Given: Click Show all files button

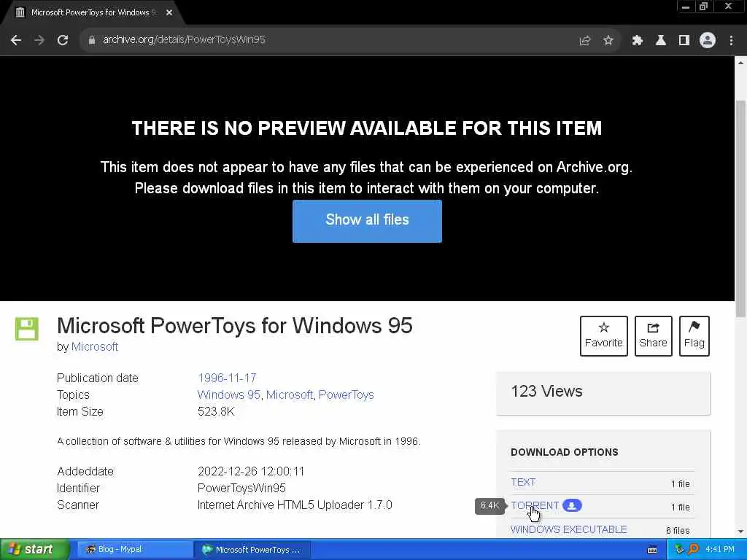Looking at the screenshot, I should (368, 221).
